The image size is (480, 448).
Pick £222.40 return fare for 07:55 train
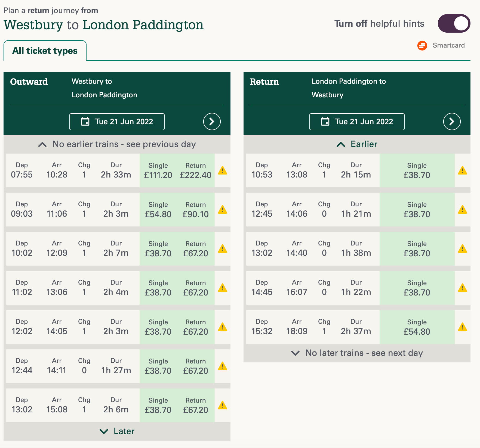point(195,170)
